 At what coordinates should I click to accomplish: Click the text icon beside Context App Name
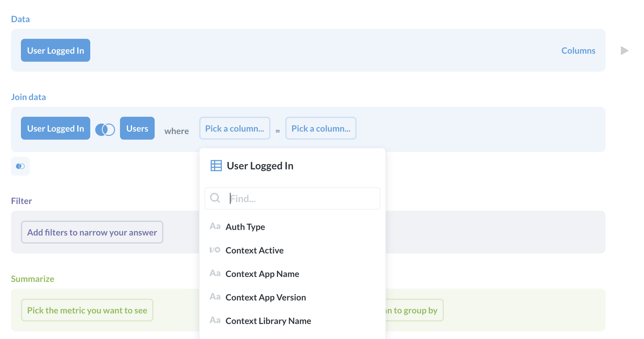215,273
